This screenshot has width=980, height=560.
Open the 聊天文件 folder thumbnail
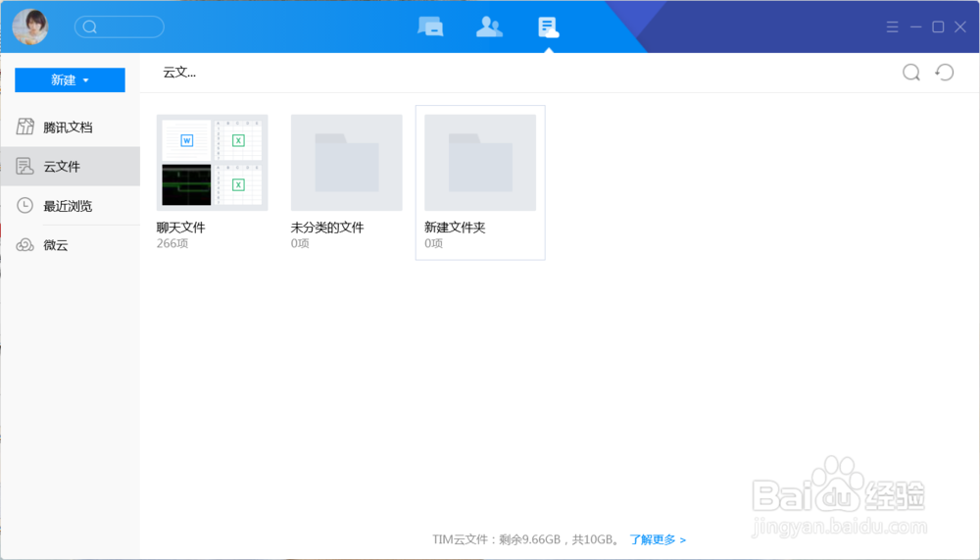213,163
